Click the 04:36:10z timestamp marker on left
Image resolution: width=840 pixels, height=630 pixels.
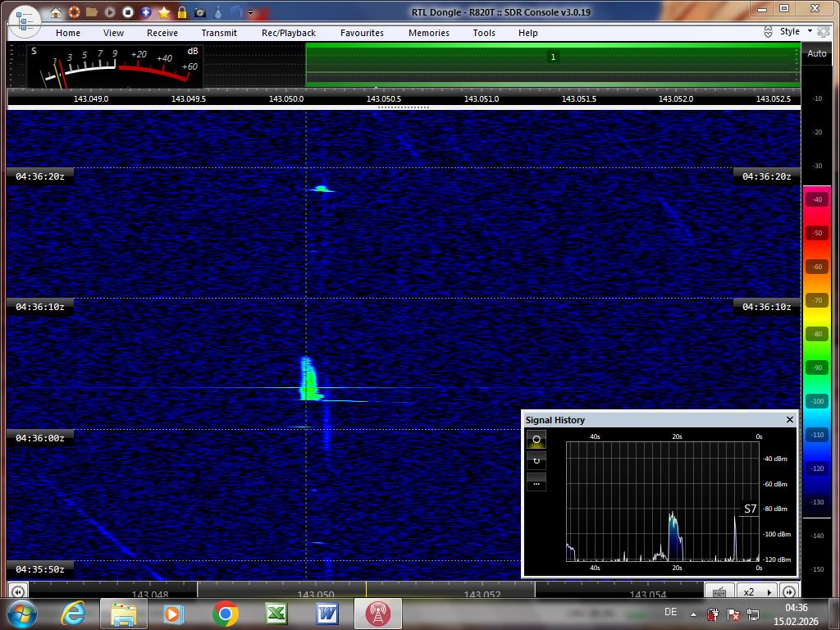pos(39,307)
